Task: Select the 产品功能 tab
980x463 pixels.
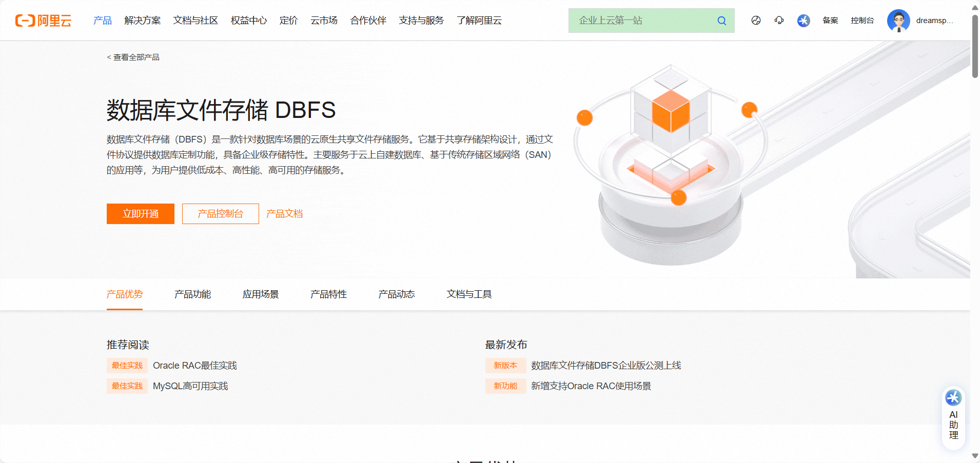Action: click(x=192, y=294)
